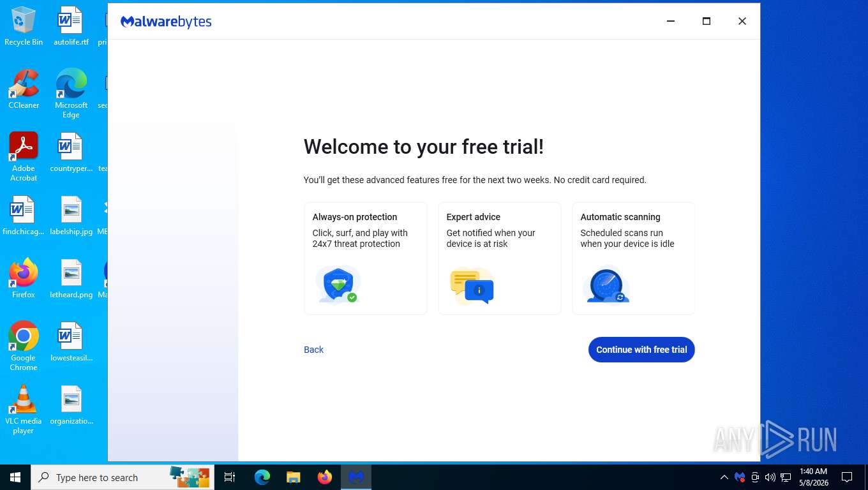Select the Expert advice card title
The image size is (868, 490).
[x=474, y=217]
